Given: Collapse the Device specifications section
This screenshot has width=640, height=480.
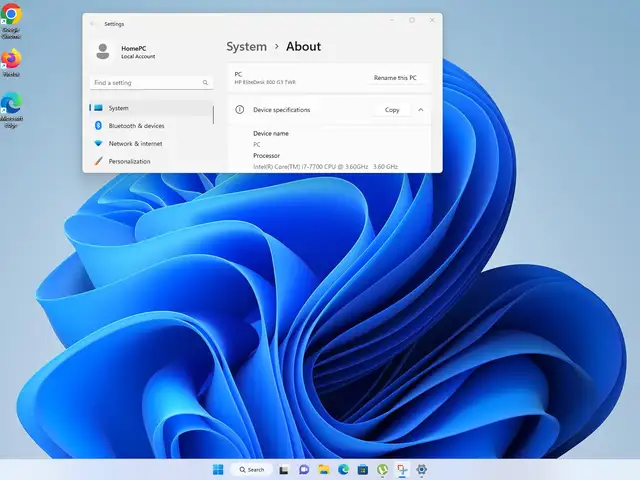Looking at the screenshot, I should (420, 109).
